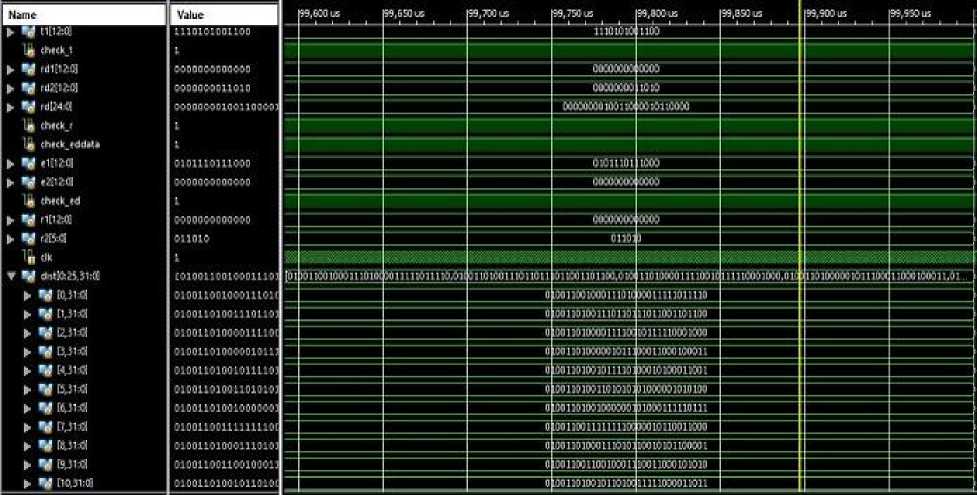Expand the [5,31:0] array element
This screenshot has height=495, width=977.
coord(27,389)
